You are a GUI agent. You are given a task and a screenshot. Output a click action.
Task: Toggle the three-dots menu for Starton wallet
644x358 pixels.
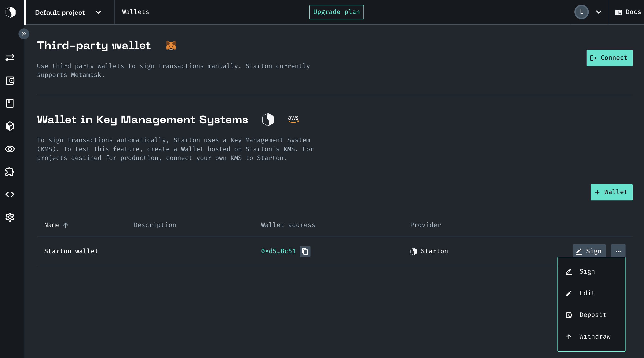618,251
